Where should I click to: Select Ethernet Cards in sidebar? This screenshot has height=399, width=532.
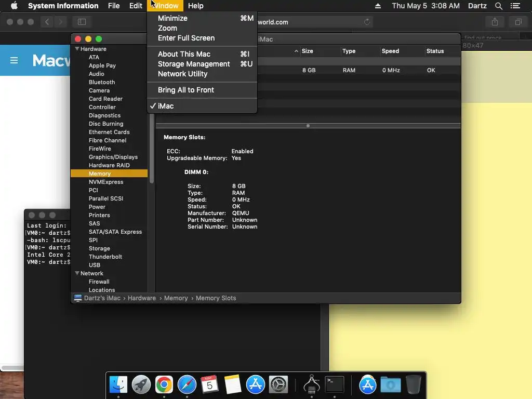[x=109, y=132]
